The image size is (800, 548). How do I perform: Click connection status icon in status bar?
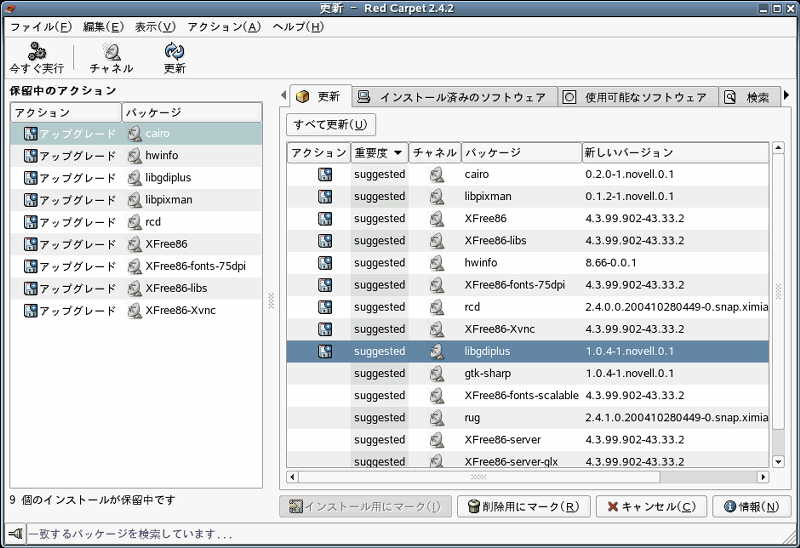(x=15, y=534)
